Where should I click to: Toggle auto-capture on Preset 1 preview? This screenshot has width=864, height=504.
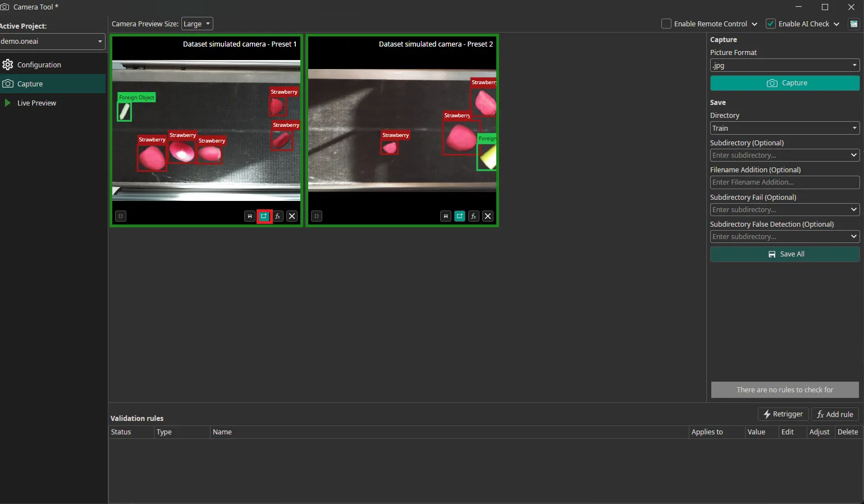(264, 216)
